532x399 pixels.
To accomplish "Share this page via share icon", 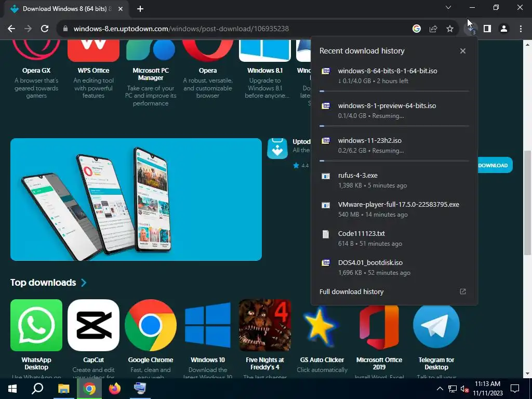I will [x=433, y=29].
